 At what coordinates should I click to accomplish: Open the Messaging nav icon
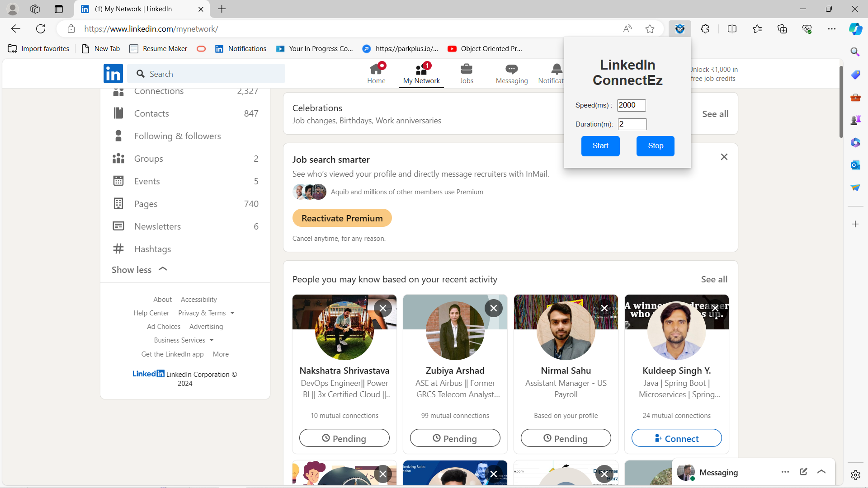coord(512,73)
